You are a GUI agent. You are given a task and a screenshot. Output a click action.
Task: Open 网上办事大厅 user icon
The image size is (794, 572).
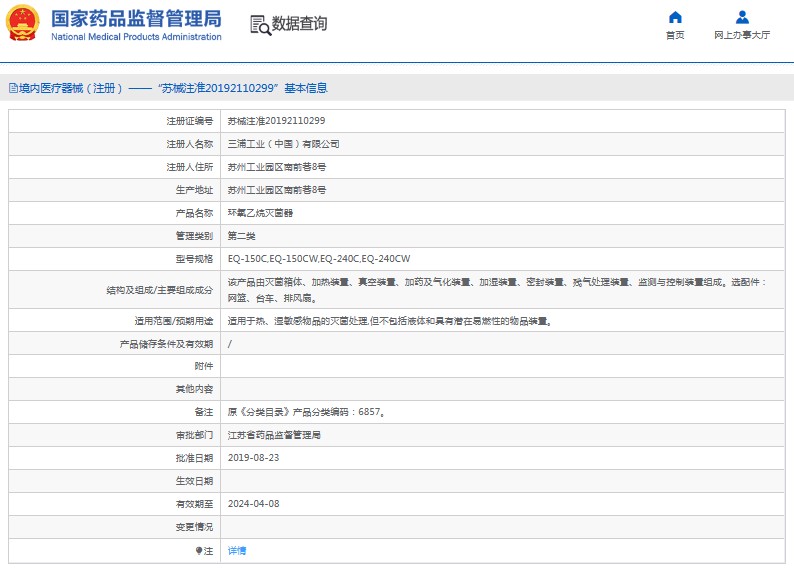(742, 18)
